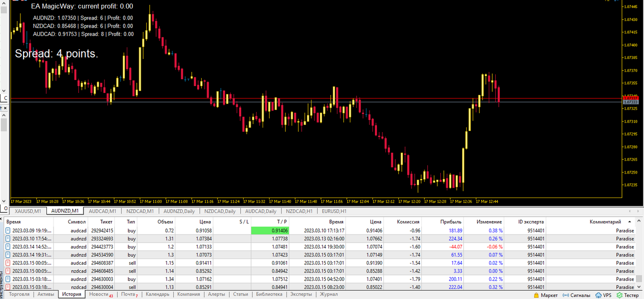
Task: Open the AUDCAD,Daily chart tab
Action: click(261, 211)
